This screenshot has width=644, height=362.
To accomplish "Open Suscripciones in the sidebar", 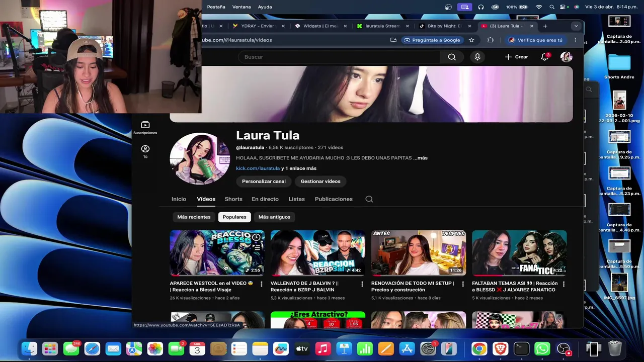I will [145, 128].
